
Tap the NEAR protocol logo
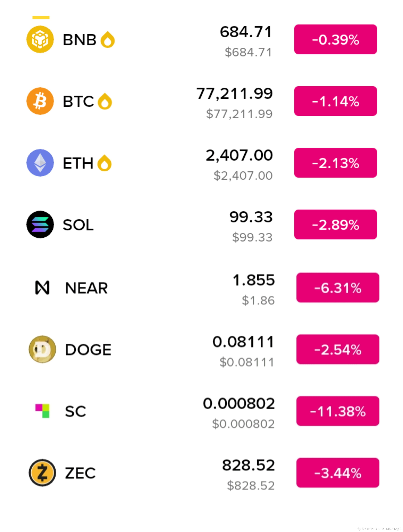pyautogui.click(x=42, y=288)
